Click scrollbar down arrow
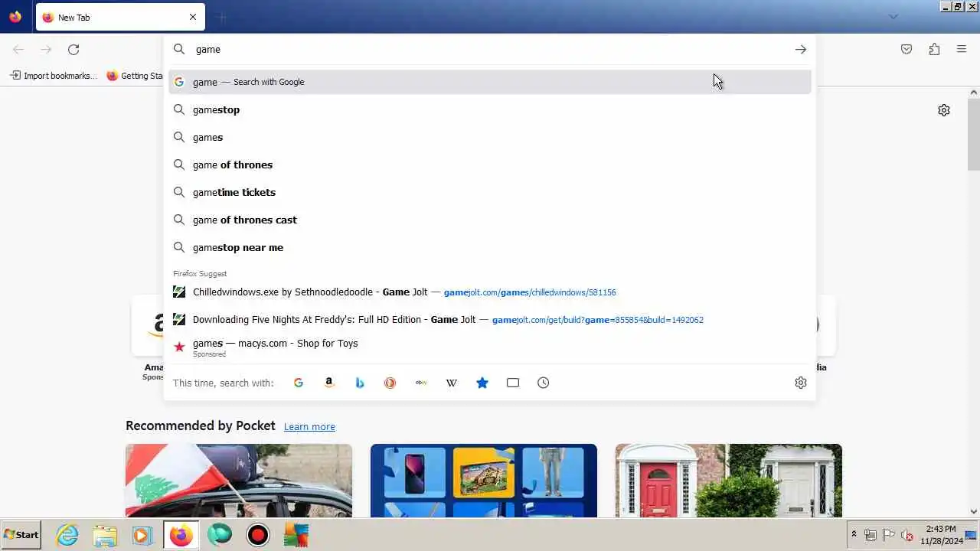This screenshot has height=551, width=980. point(974,511)
